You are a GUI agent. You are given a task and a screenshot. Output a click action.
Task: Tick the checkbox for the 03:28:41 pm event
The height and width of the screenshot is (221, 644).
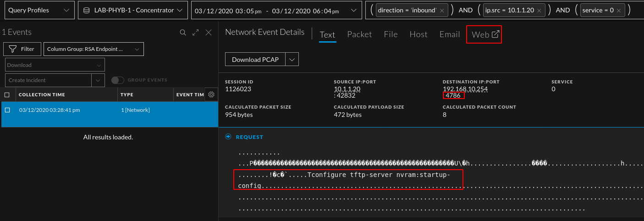coord(7,110)
